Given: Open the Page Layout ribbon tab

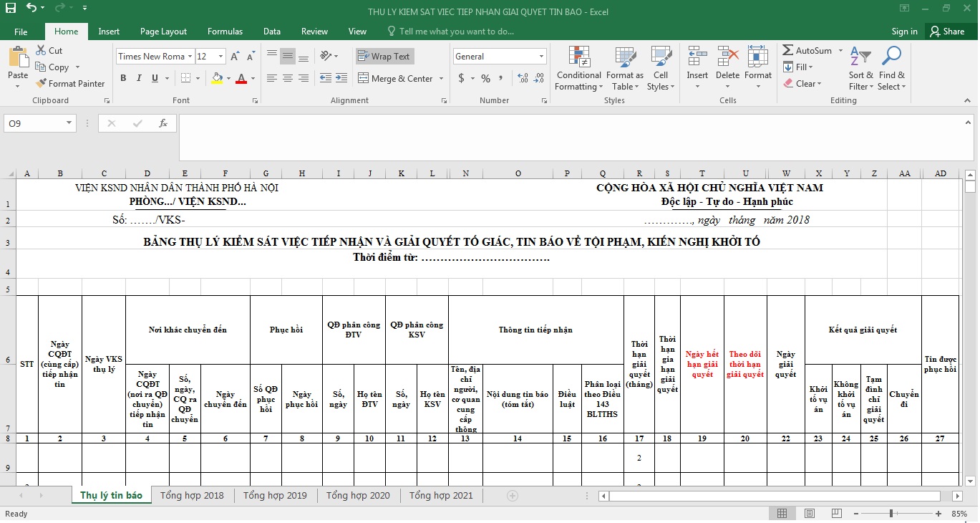Looking at the screenshot, I should (163, 32).
